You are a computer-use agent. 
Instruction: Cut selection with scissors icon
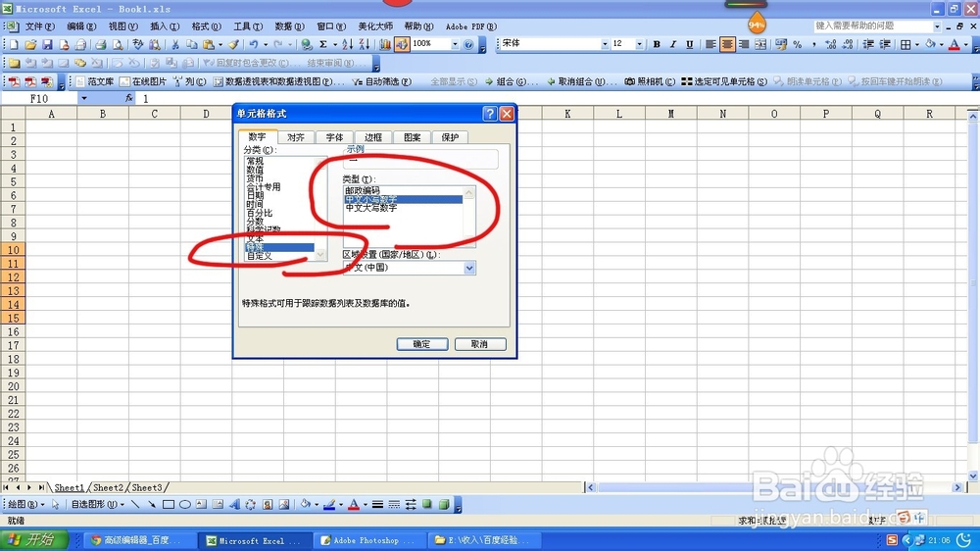pyautogui.click(x=175, y=44)
